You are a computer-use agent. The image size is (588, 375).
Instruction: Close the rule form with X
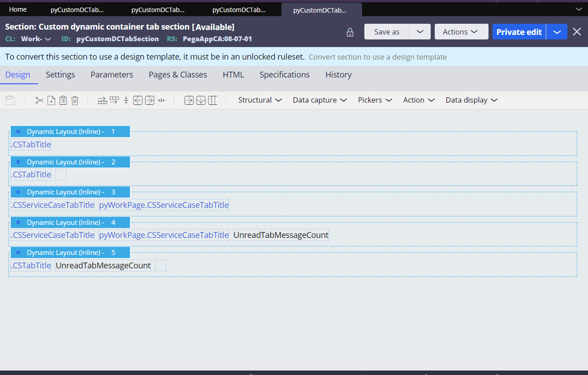coord(577,32)
